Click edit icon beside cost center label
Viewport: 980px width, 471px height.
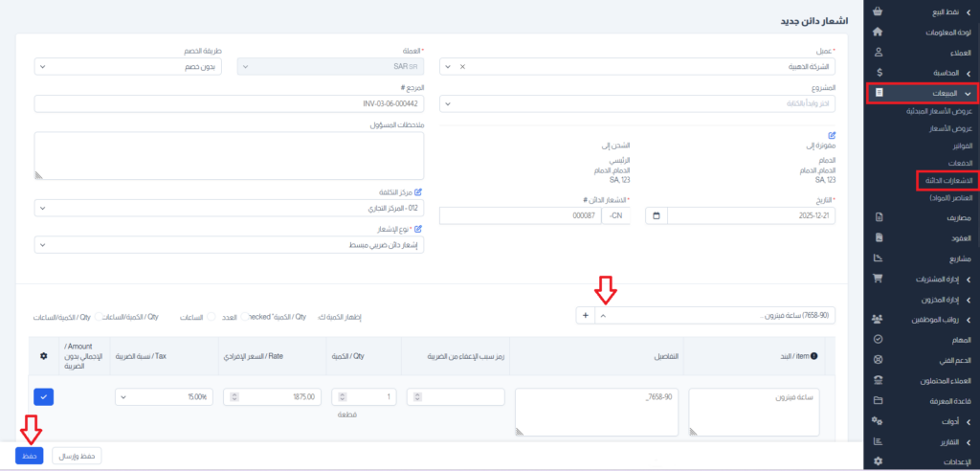pos(418,191)
